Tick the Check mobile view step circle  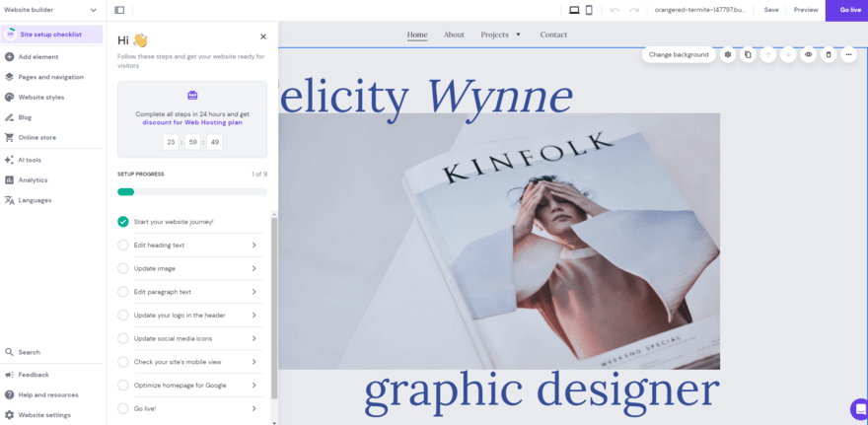123,362
